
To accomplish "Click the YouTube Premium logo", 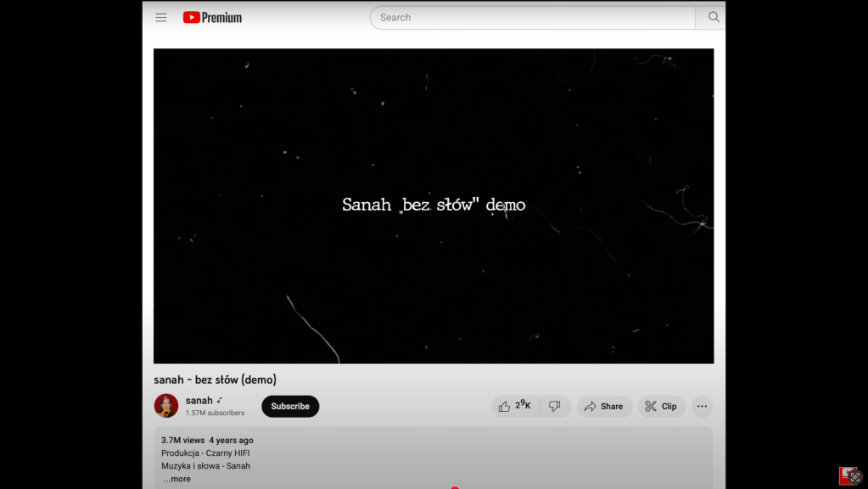I will coord(212,17).
